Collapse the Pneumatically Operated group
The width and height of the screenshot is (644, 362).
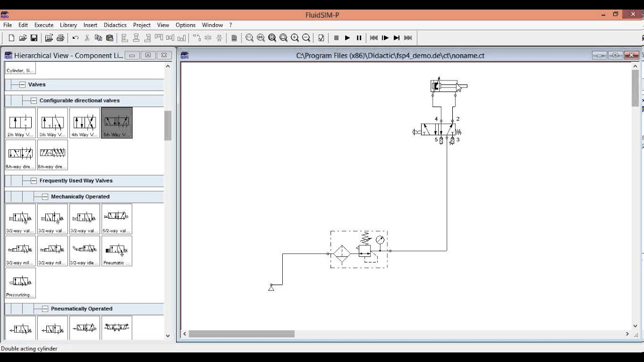pyautogui.click(x=45, y=309)
